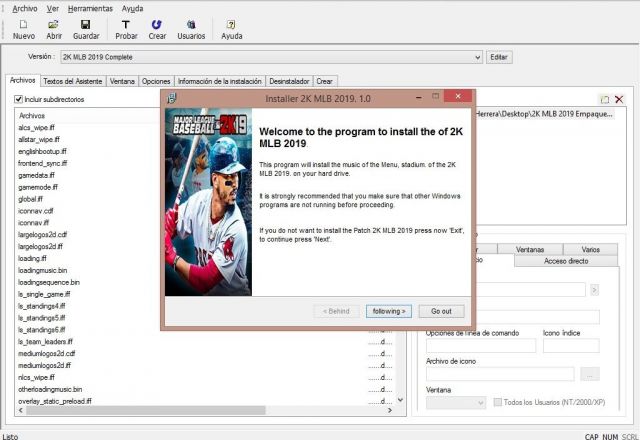Viewport: 640px width, 440px height.
Task: Select file mediumlogos2d.cdf
Action: [47, 353]
